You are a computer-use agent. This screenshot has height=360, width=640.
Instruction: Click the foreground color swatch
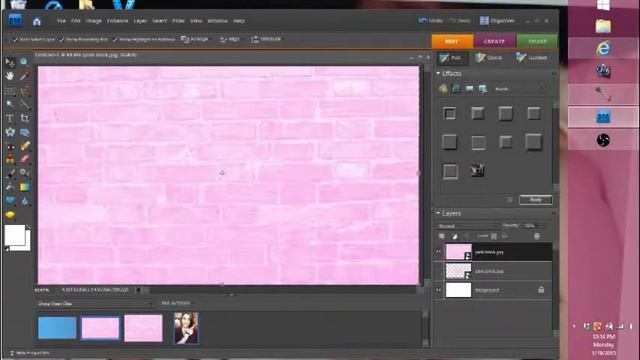tap(15, 236)
